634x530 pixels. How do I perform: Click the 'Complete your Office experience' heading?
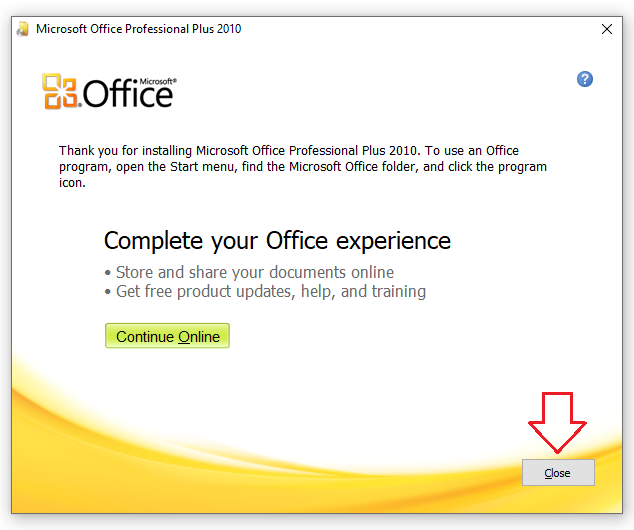[277, 241]
